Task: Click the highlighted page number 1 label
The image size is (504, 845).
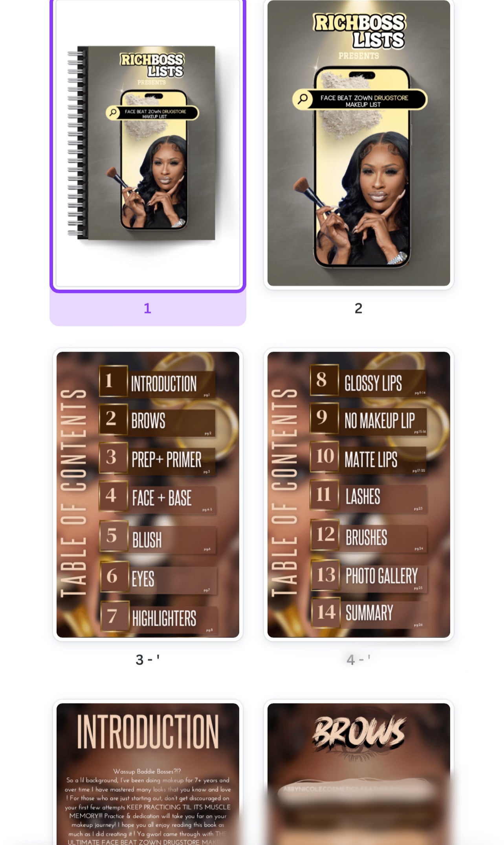Action: (x=147, y=308)
